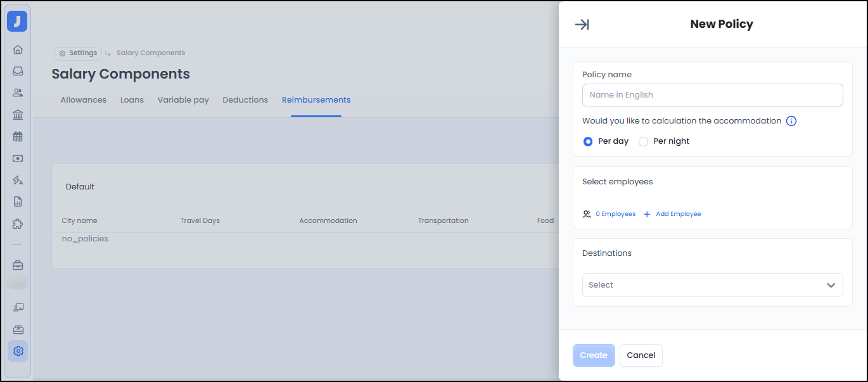868x382 pixels.
Task: Switch to the Allowances tab
Action: coord(84,100)
